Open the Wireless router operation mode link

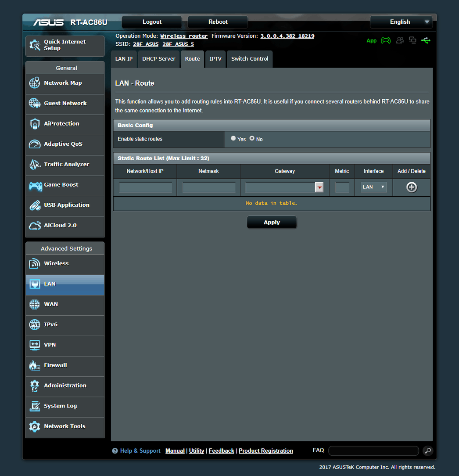(184, 36)
